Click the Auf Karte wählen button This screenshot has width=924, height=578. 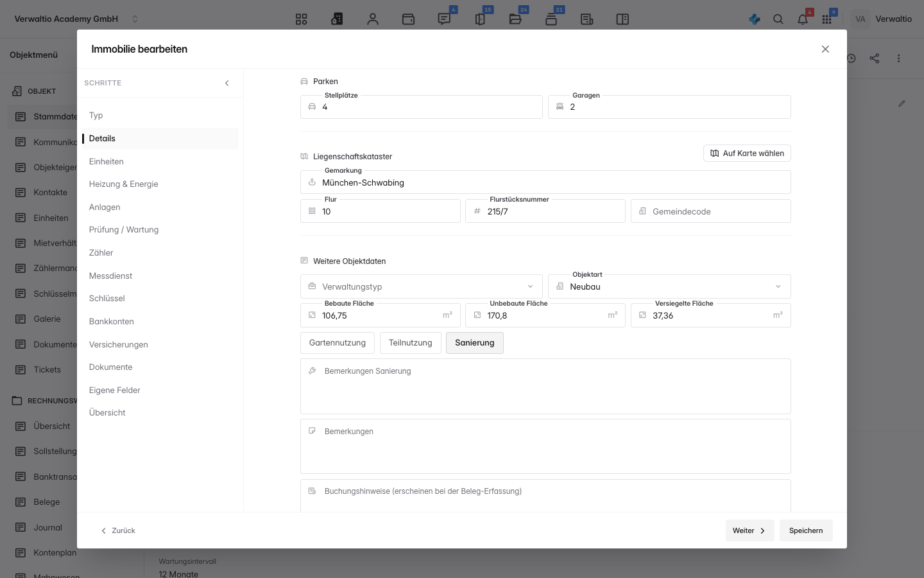[747, 153]
